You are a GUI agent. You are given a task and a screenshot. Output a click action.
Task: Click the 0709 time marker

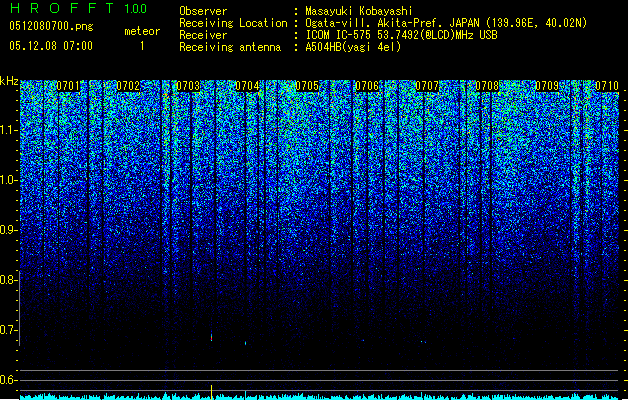pyautogui.click(x=547, y=86)
